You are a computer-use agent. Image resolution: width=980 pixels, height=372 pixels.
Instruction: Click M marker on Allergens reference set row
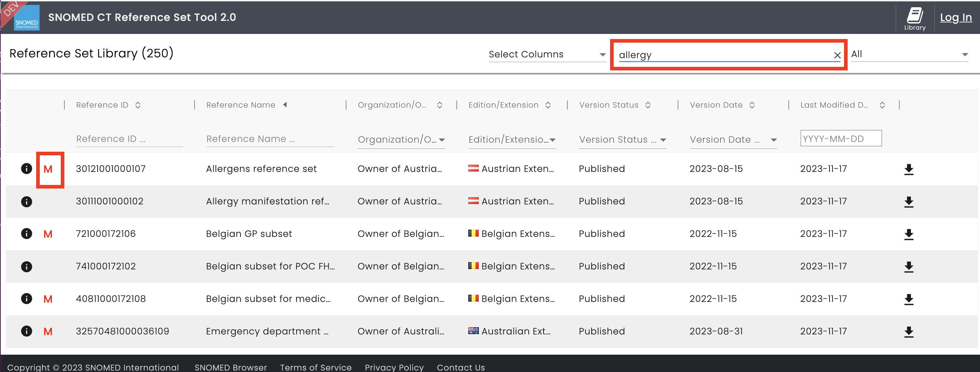click(x=48, y=169)
